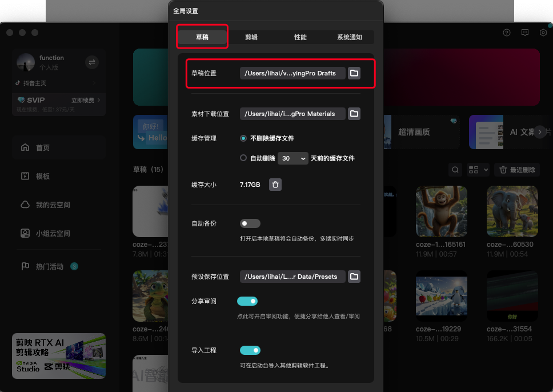Open penguin draft coze-...19229 thumbnail
Viewport: 553px width, 392px height.
441,296
